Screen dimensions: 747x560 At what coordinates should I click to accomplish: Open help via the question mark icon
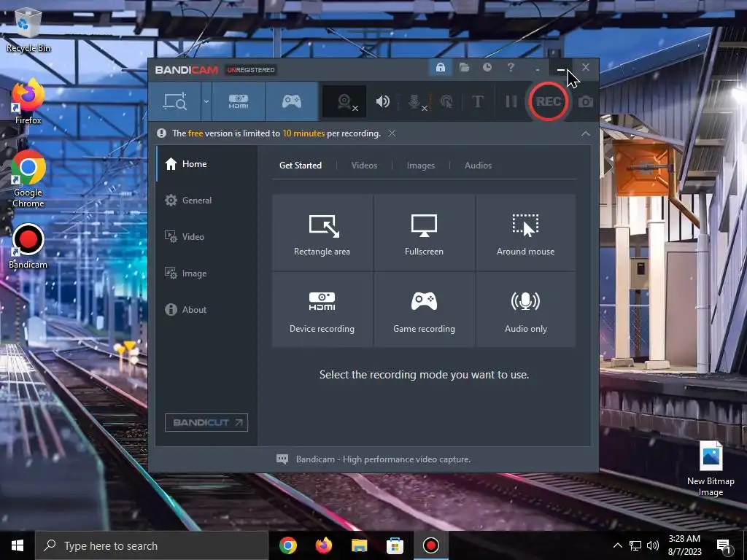pos(511,67)
